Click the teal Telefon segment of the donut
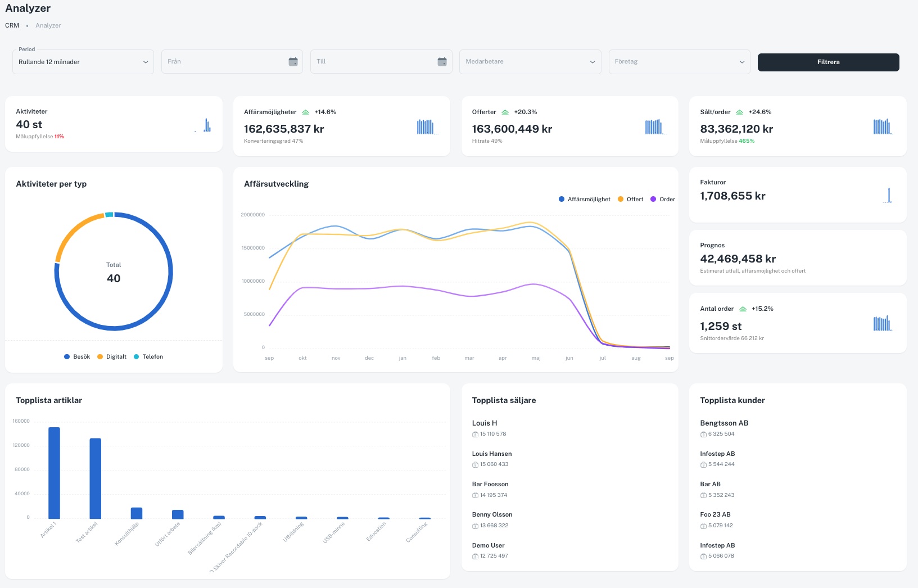 [x=110, y=214]
